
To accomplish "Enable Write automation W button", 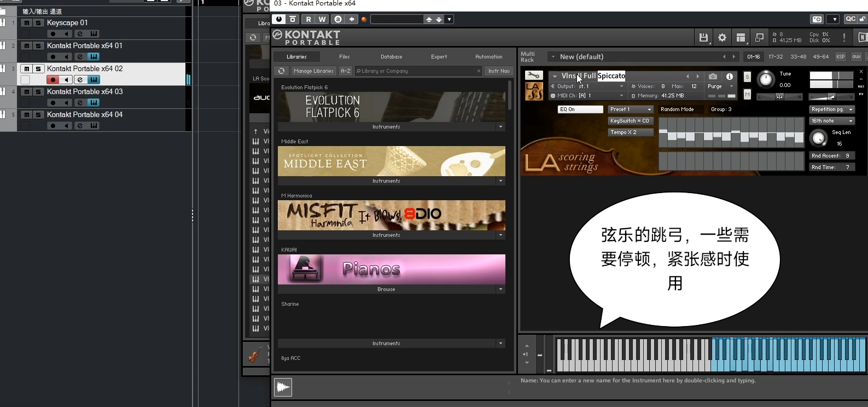I will click(x=322, y=19).
